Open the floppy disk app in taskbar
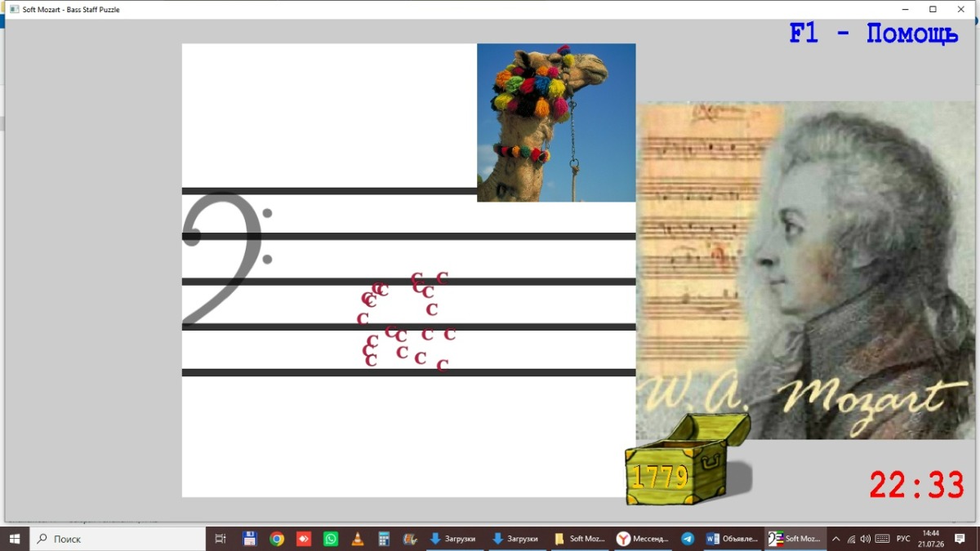Viewport: 980px width, 551px height. tap(250, 539)
